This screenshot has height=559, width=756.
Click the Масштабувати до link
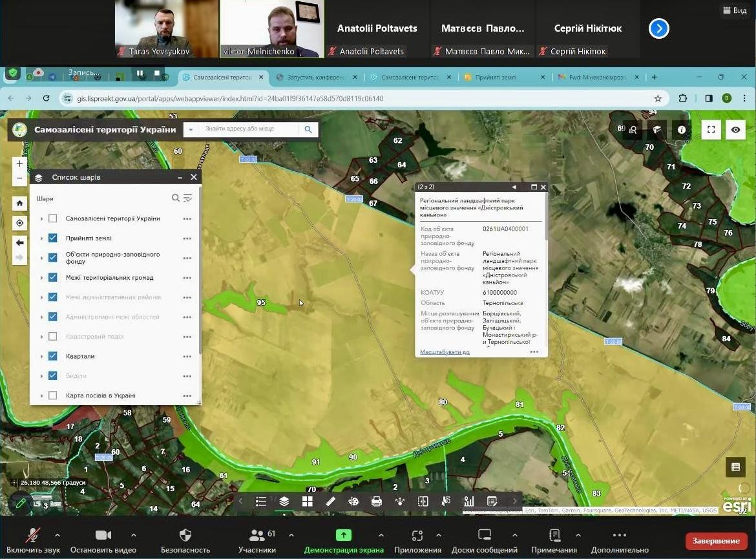[x=445, y=352]
